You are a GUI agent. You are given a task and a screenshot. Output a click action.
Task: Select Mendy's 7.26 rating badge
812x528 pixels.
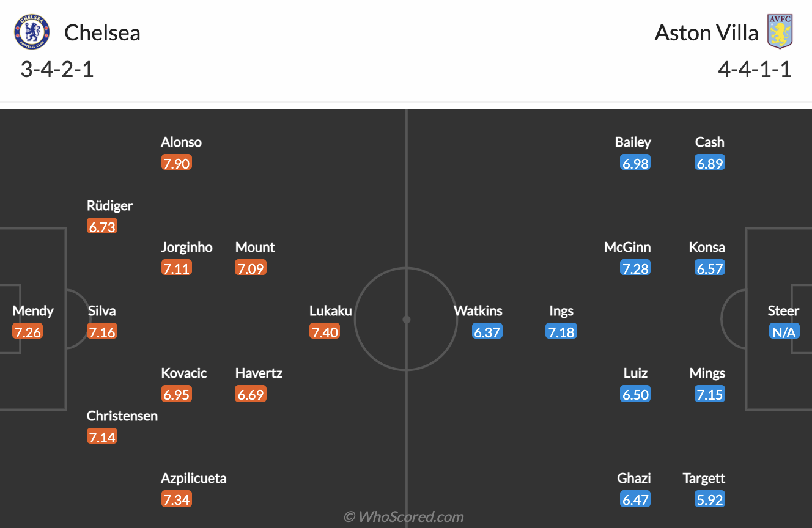pos(28,332)
